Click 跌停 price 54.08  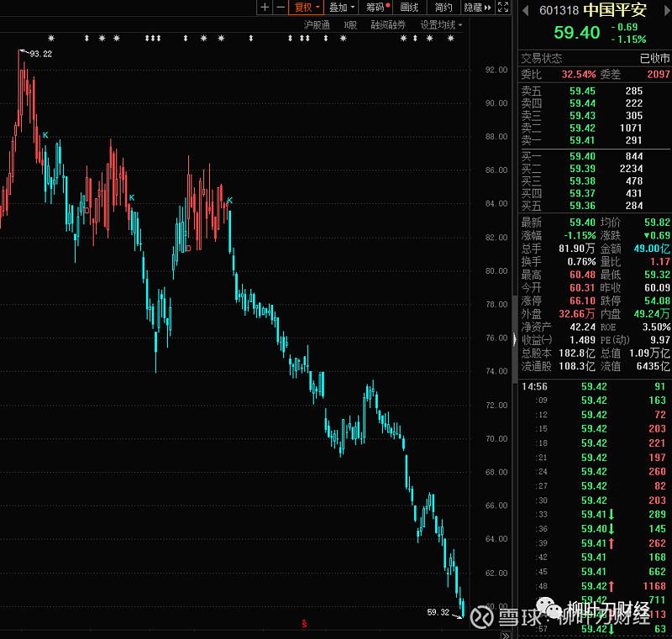(x=657, y=301)
